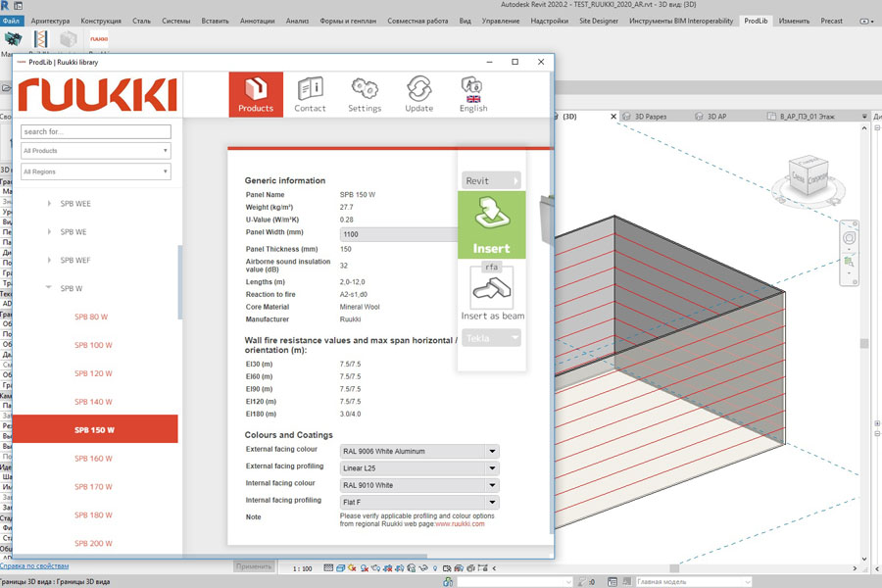This screenshot has height=588, width=882.
Task: Click the wall layers ribbon icon
Action: [x=40, y=39]
